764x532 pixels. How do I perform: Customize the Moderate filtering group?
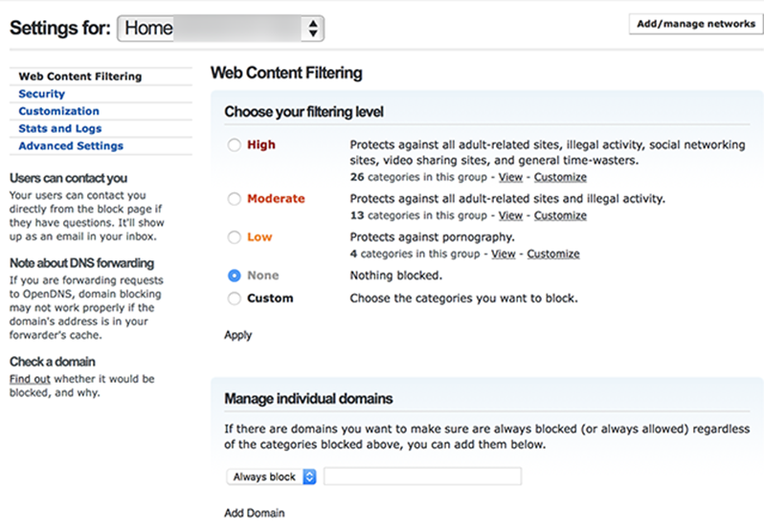click(560, 216)
